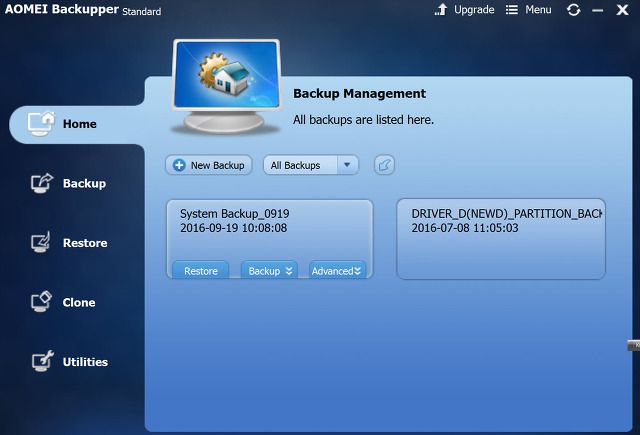The width and height of the screenshot is (640, 435).
Task: Open the Utilities section in sidebar
Action: (69, 362)
